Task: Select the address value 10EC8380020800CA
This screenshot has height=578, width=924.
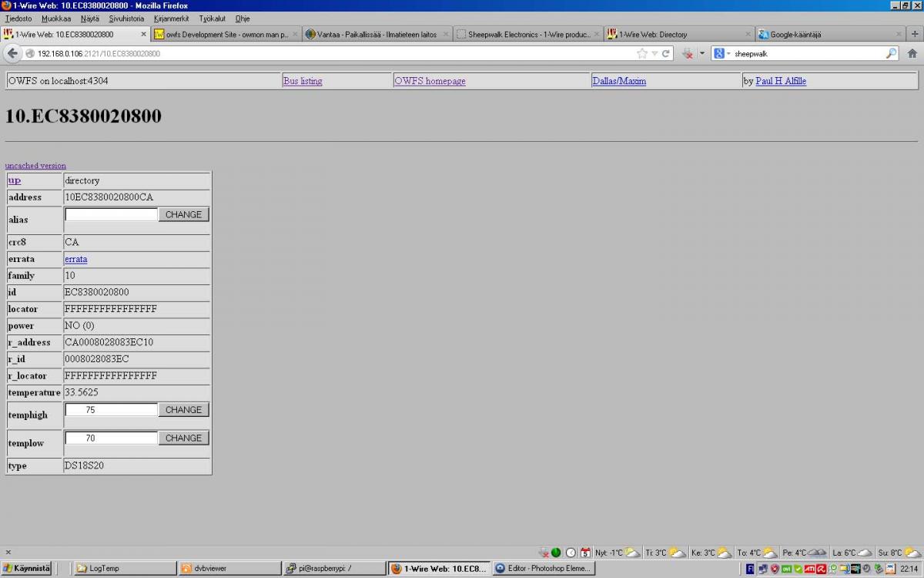Action: (x=109, y=197)
